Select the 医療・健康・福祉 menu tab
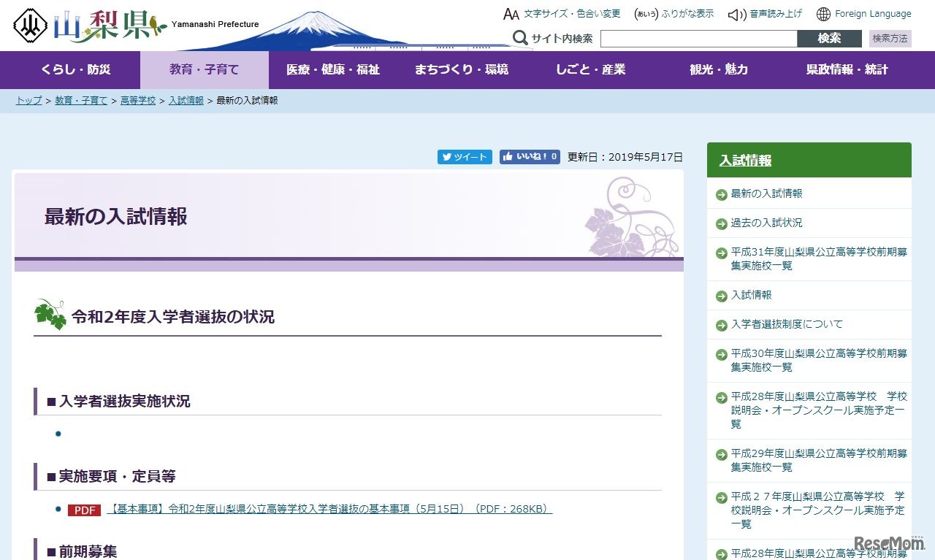 point(332,70)
